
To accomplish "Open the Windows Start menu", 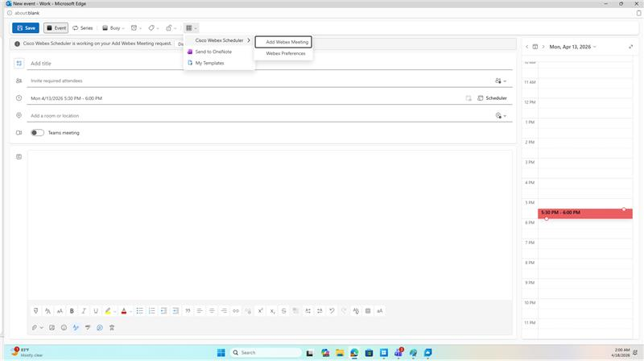I will click(221, 353).
